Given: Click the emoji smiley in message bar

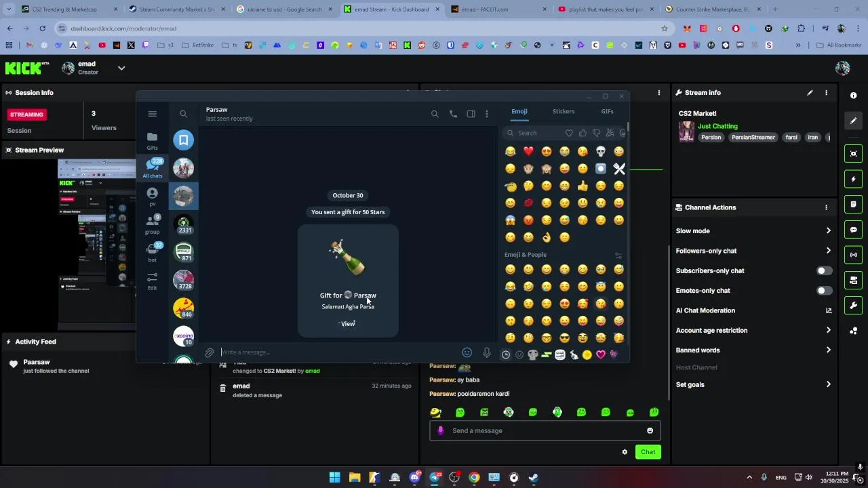Looking at the screenshot, I should tap(467, 352).
